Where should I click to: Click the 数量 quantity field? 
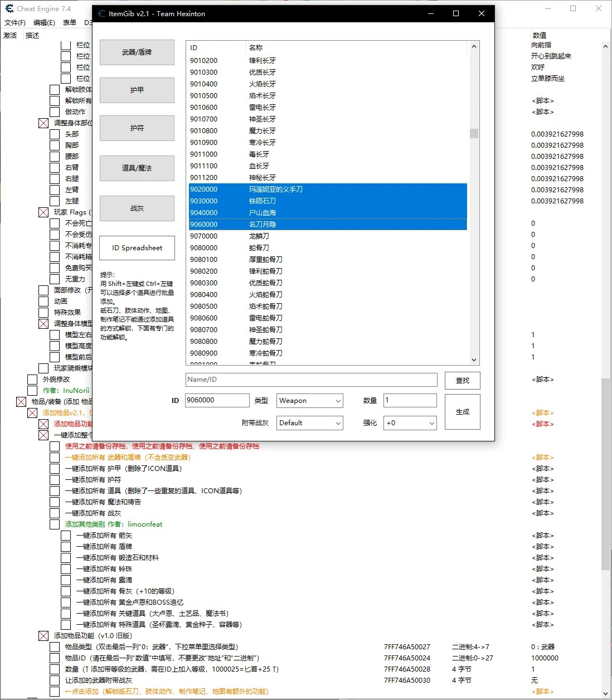tap(410, 400)
